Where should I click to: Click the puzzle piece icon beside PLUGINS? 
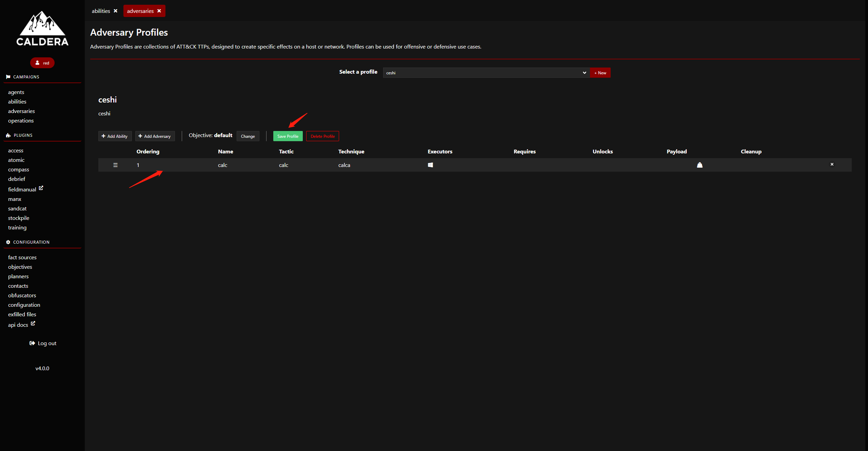tap(8, 135)
